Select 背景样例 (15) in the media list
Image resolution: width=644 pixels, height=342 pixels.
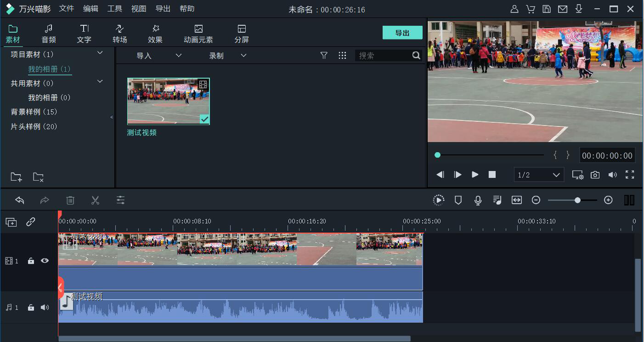click(34, 112)
